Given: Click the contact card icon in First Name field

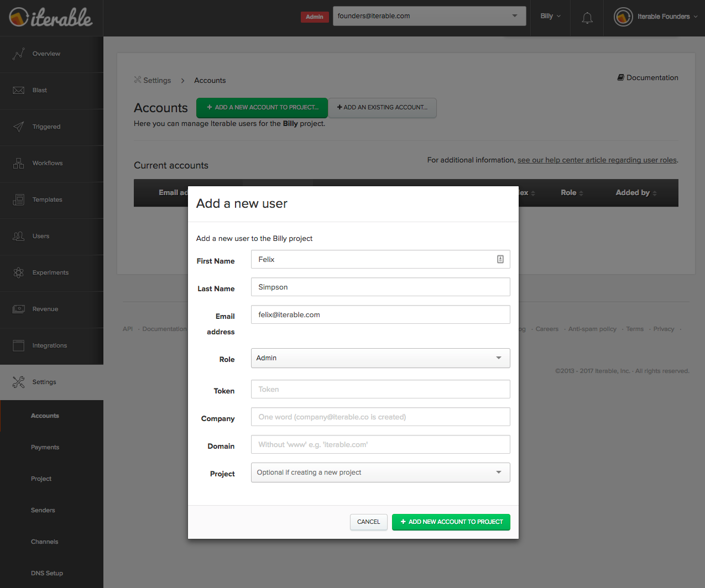Looking at the screenshot, I should [x=500, y=259].
